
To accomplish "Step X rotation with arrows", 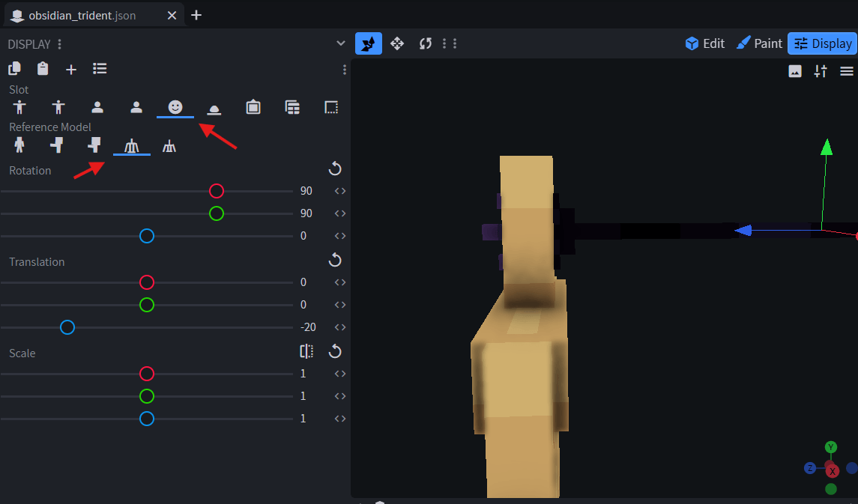I will [x=340, y=191].
